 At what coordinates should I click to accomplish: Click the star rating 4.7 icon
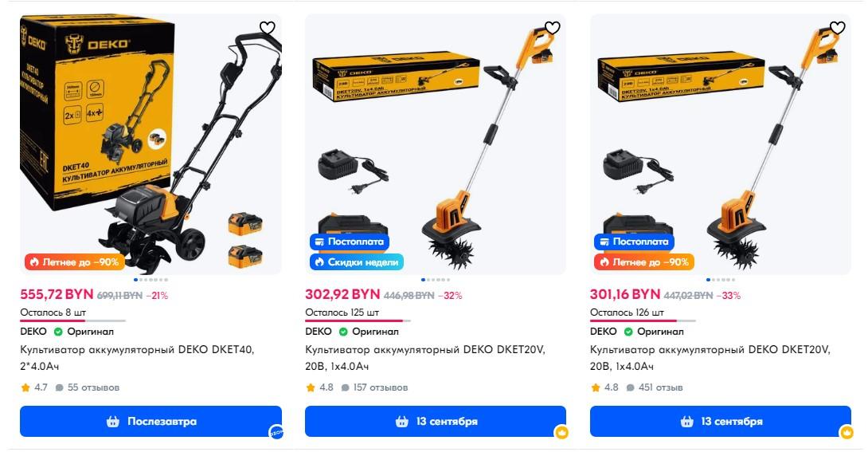tap(25, 387)
